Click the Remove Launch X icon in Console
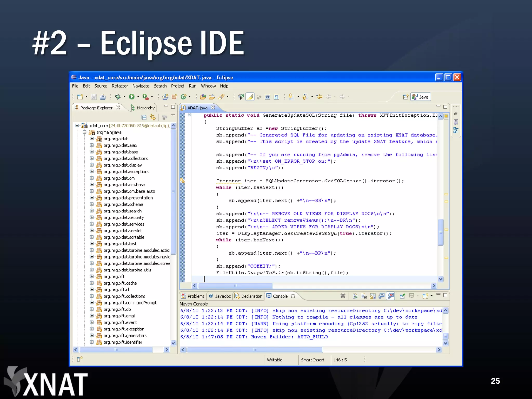The image size is (532, 399). click(343, 296)
